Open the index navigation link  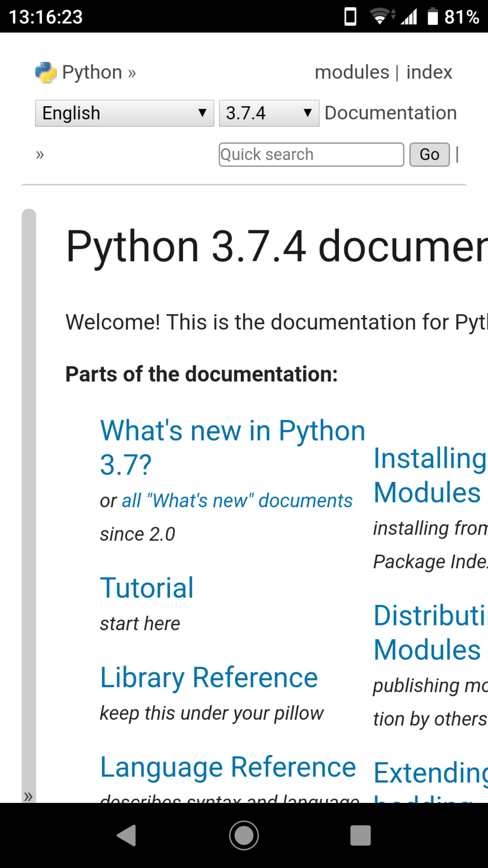tap(429, 72)
